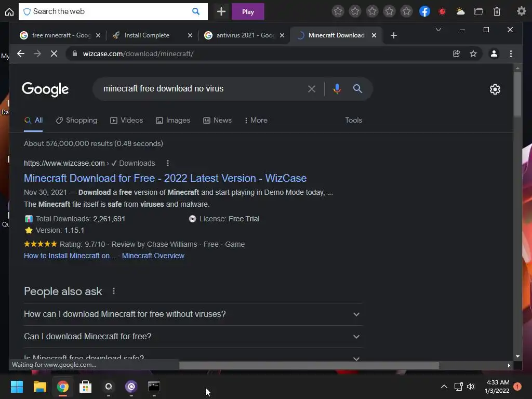
Task: Open the Windows Start menu
Action: coord(17,387)
